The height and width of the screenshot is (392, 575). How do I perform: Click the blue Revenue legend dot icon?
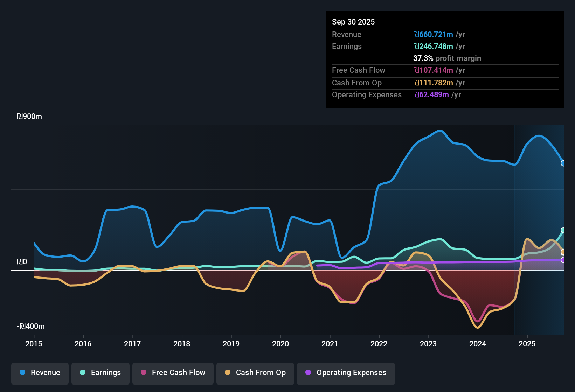tap(22, 373)
